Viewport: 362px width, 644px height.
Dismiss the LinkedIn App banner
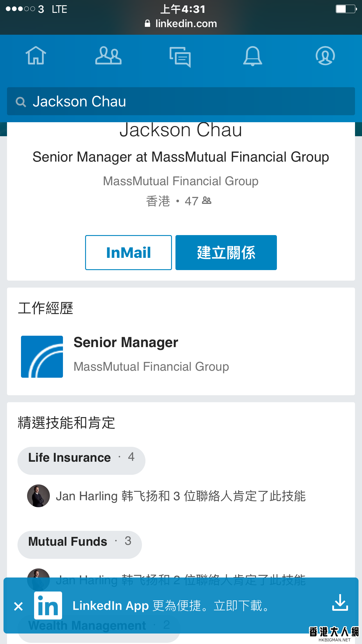pos(18,606)
